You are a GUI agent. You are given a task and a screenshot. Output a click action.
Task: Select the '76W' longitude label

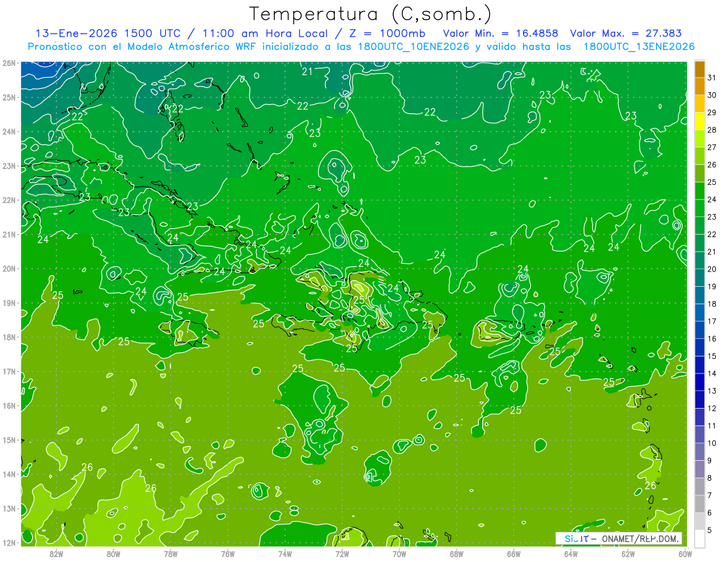pyautogui.click(x=228, y=554)
